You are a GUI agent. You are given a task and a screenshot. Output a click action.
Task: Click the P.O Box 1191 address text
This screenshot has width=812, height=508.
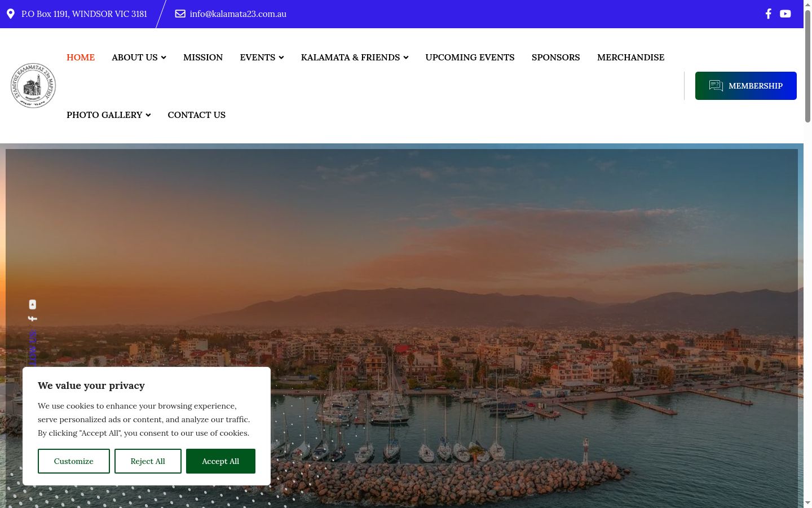[84, 14]
